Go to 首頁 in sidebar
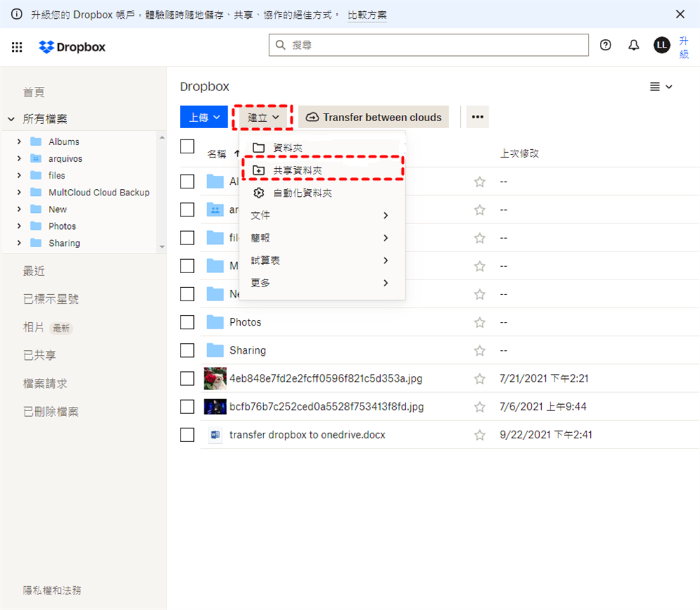 (x=34, y=92)
